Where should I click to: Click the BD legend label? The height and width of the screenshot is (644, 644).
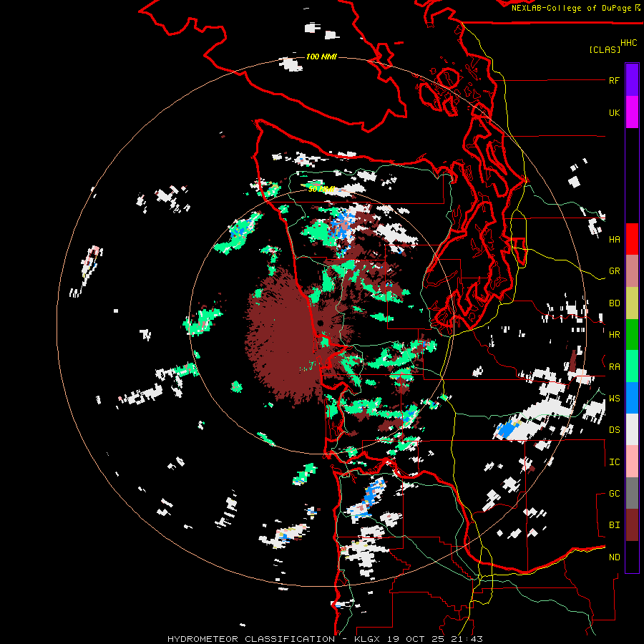[x=614, y=303]
